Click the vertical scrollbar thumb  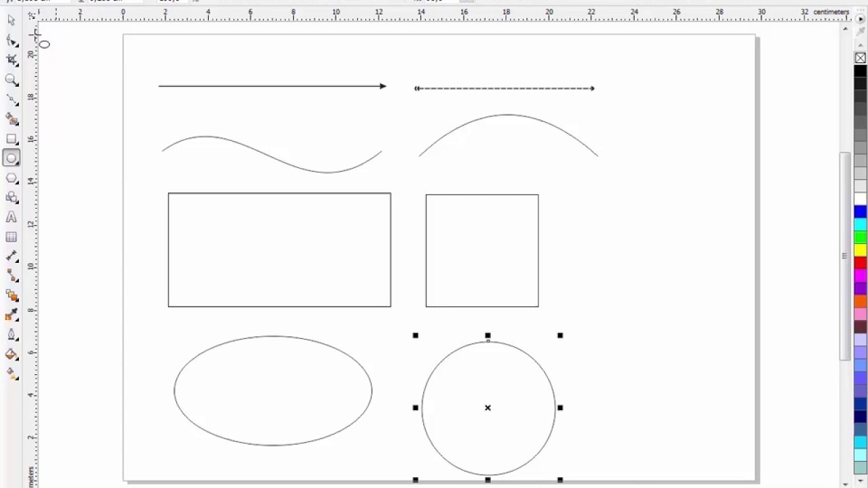844,256
